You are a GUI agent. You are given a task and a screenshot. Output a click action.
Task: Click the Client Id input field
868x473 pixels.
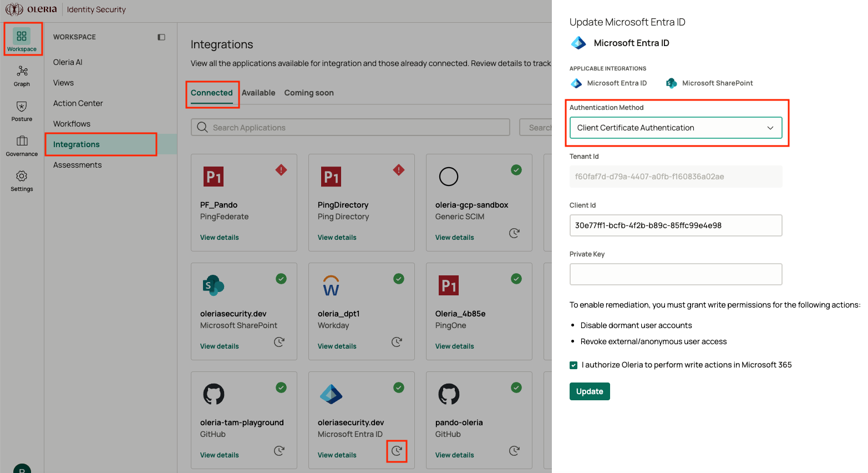pos(676,225)
